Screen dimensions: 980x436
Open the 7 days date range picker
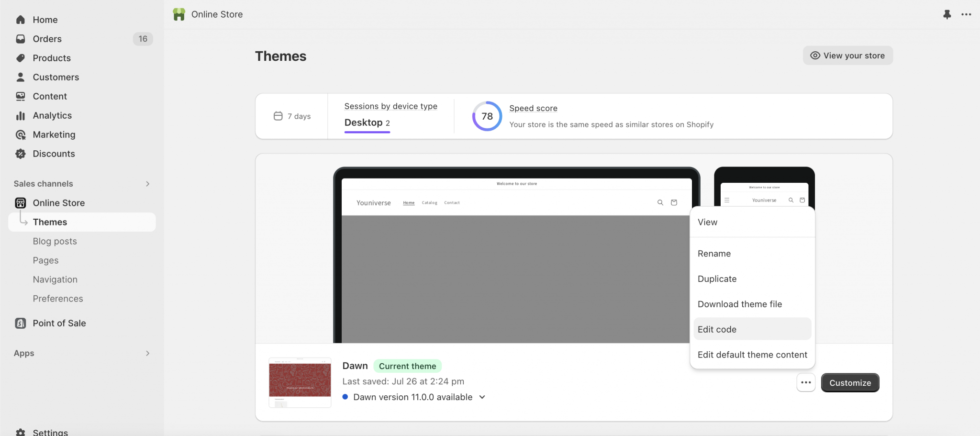[x=292, y=116]
